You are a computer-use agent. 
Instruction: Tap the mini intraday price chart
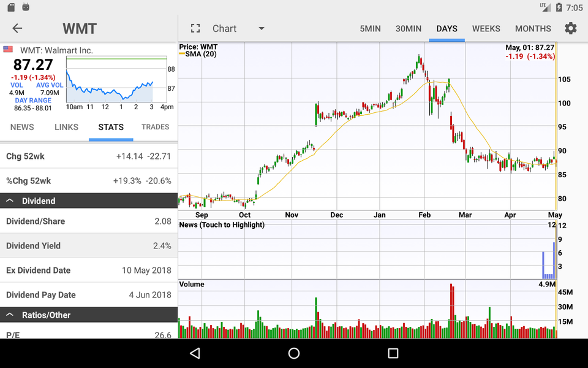click(116, 83)
